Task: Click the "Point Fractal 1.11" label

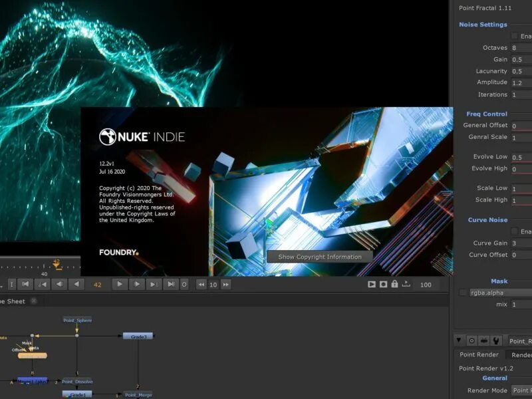Action: 485,8
